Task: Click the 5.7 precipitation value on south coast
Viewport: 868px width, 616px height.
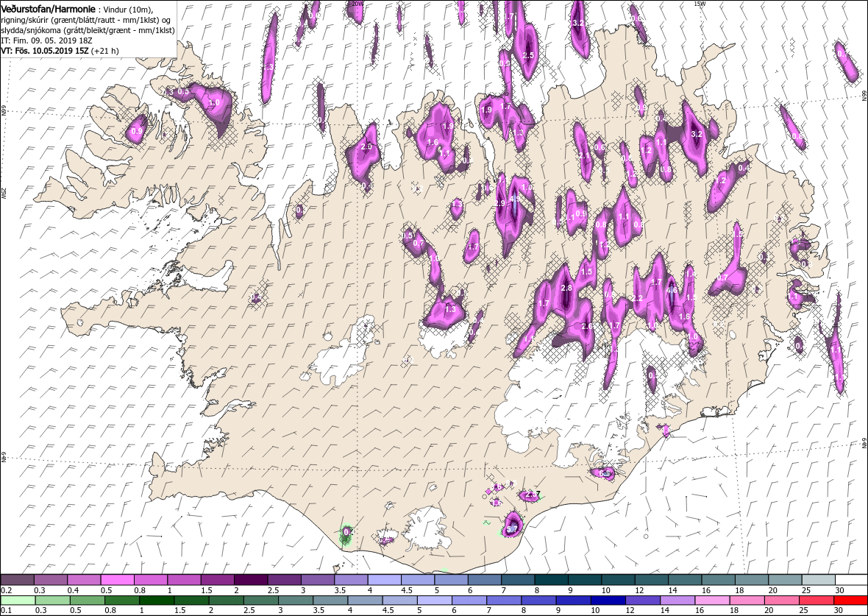Action: point(512,529)
